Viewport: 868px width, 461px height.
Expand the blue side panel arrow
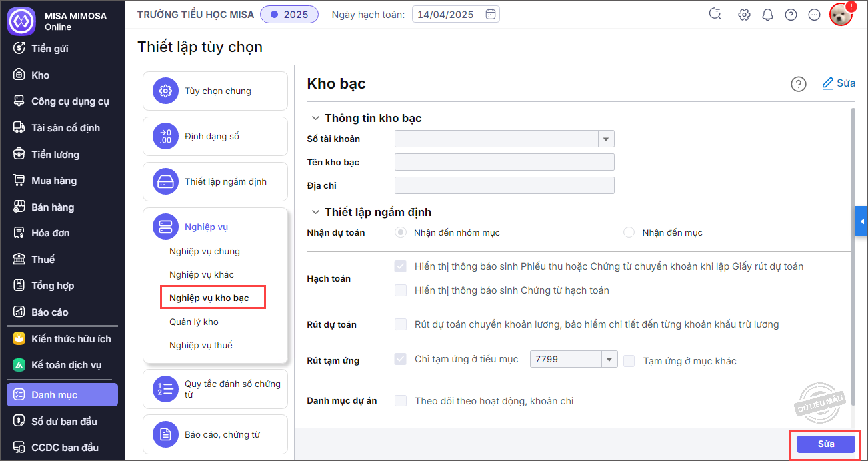(x=861, y=221)
